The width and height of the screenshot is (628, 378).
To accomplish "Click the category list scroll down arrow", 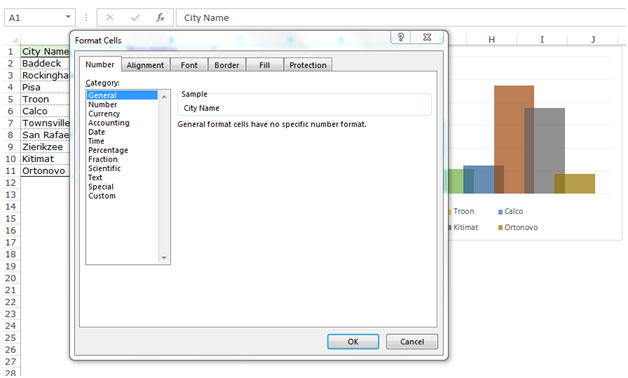I will 164,257.
